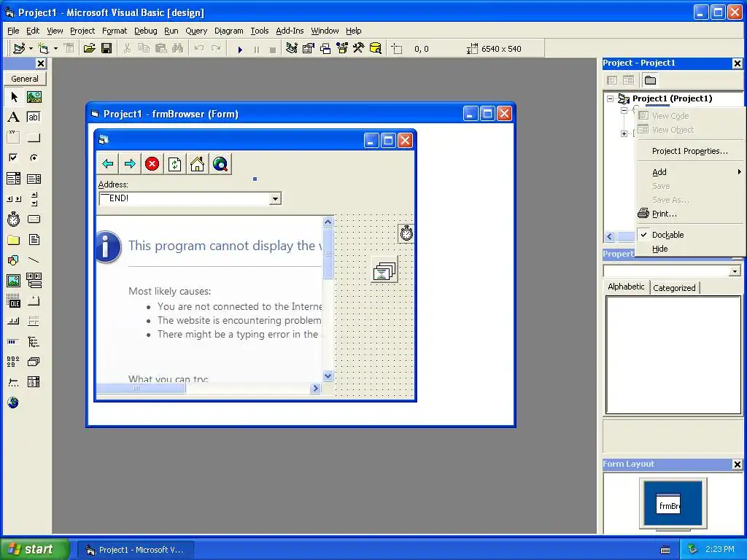Open Object Browser from toolbar

pos(342,49)
